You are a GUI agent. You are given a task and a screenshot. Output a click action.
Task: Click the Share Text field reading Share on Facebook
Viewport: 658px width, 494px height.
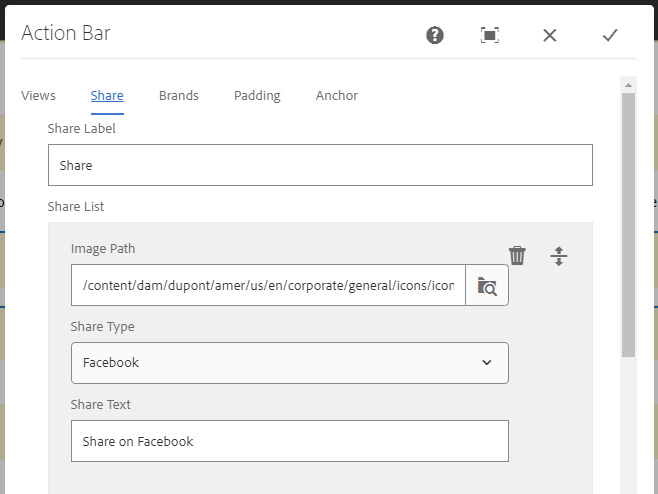click(289, 441)
